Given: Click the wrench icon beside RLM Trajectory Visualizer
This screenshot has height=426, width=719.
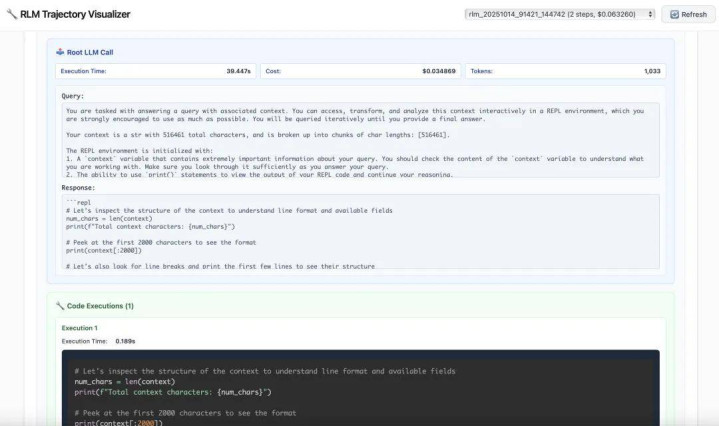Looking at the screenshot, I should (x=12, y=14).
